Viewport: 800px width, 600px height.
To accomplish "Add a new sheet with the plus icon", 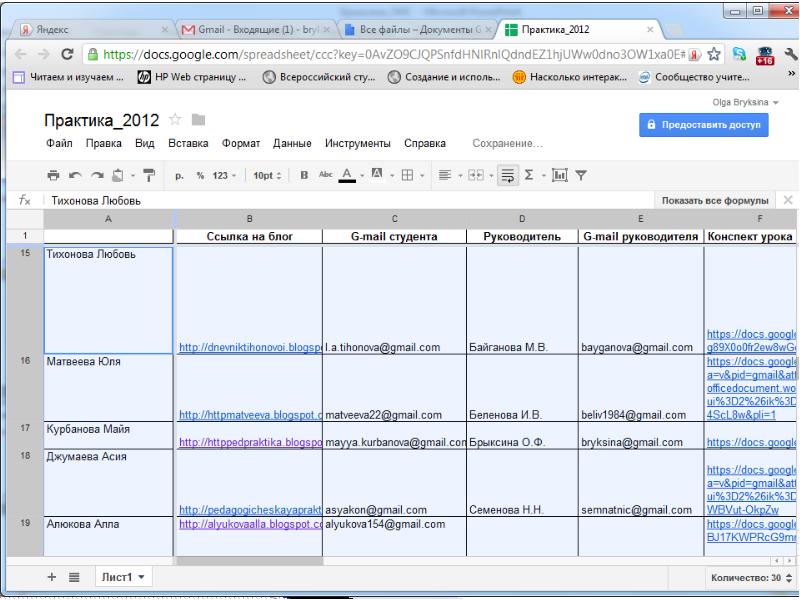I will (x=52, y=577).
